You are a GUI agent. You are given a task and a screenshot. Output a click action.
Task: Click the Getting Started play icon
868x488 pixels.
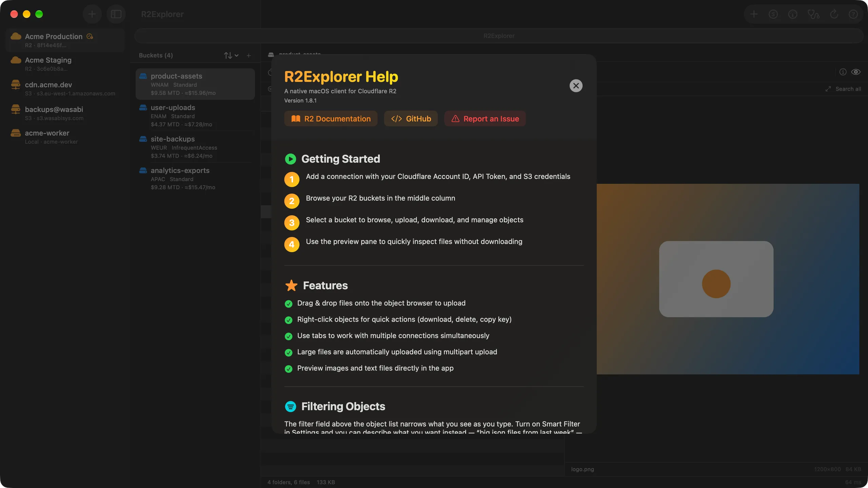(290, 159)
